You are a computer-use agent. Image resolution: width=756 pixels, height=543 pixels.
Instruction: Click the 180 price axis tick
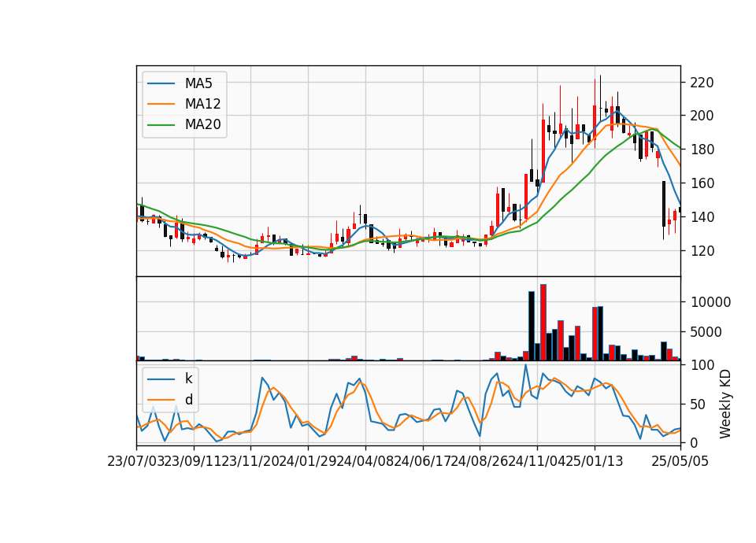pyautogui.click(x=702, y=150)
